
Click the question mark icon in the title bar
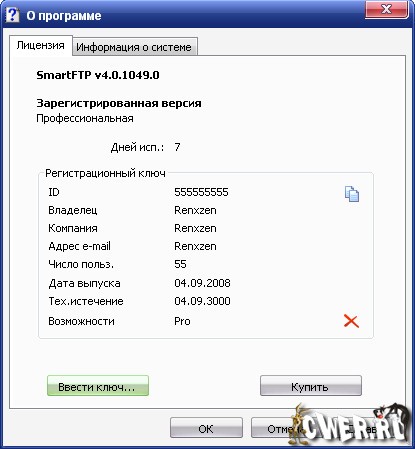pyautogui.click(x=12, y=15)
